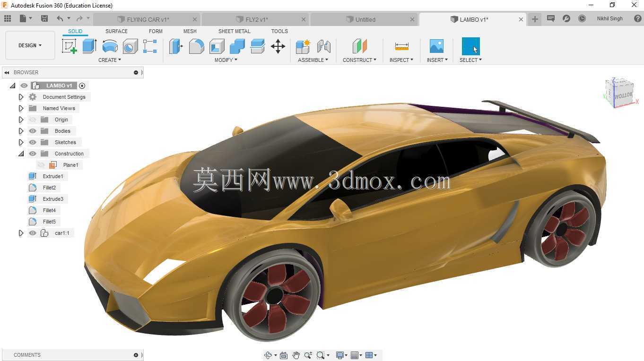Viewport: 644px width, 361px height.
Task: Open the Rectangular Pattern tool
Action: click(150, 46)
